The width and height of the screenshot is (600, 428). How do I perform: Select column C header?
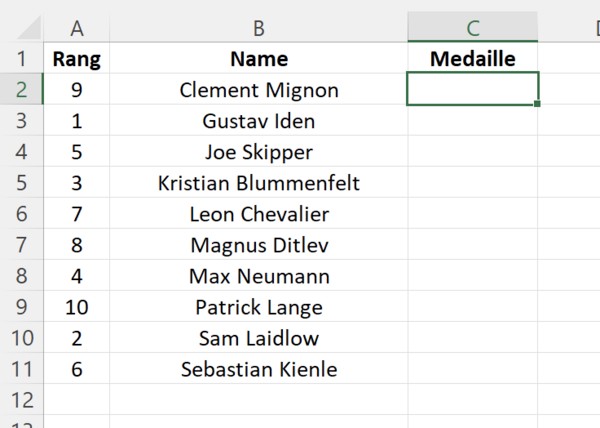(x=473, y=27)
